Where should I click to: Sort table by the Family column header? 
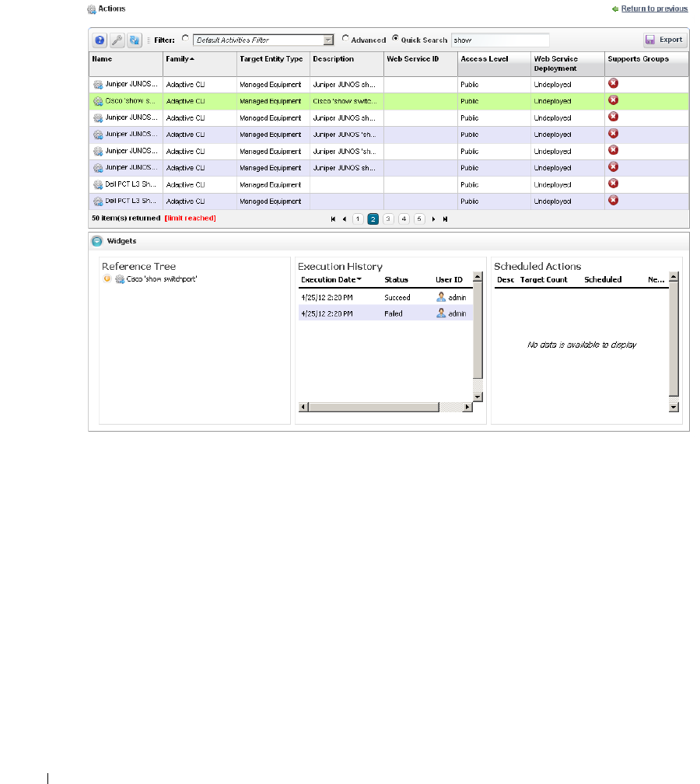(x=199, y=64)
